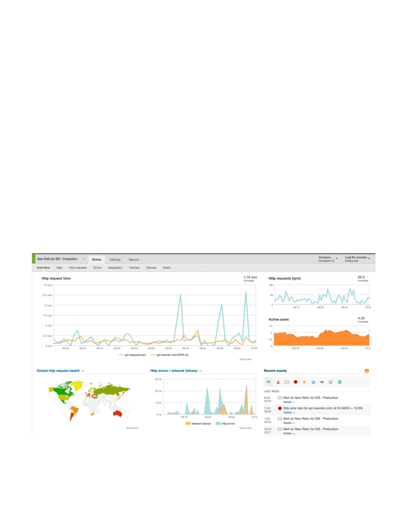Click envelope icon of 8:00 alert event
Image resolution: width=407 pixels, height=532 pixels.
click(x=280, y=398)
